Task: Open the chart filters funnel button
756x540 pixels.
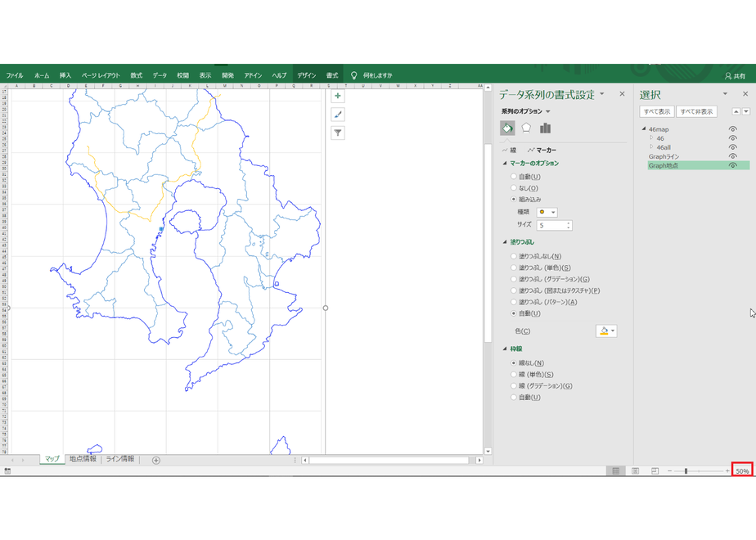Action: [338, 133]
